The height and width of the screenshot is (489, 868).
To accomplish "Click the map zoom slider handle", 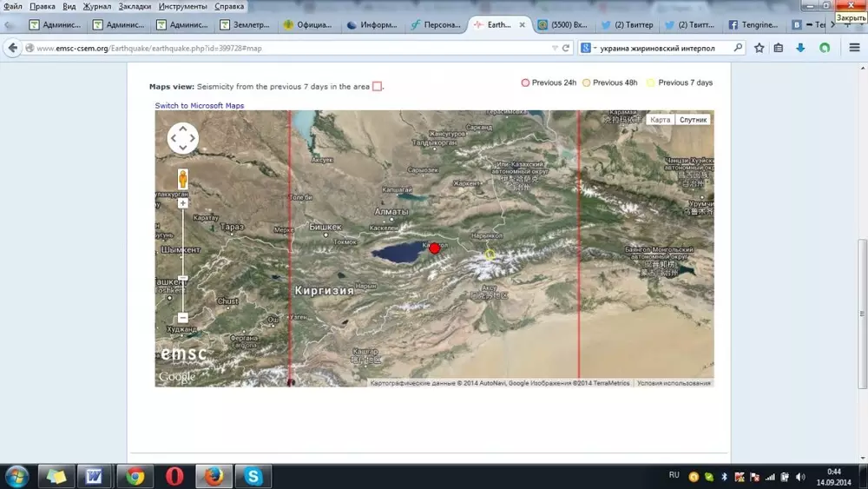I will click(x=183, y=278).
